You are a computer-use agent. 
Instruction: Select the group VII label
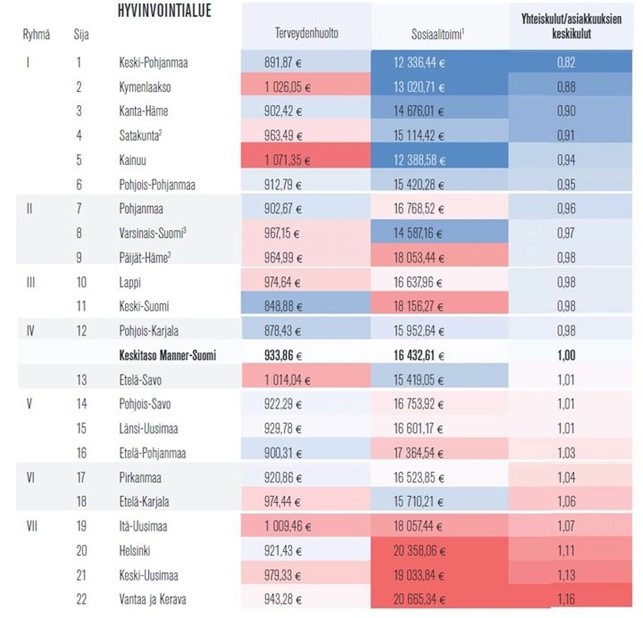(x=32, y=526)
